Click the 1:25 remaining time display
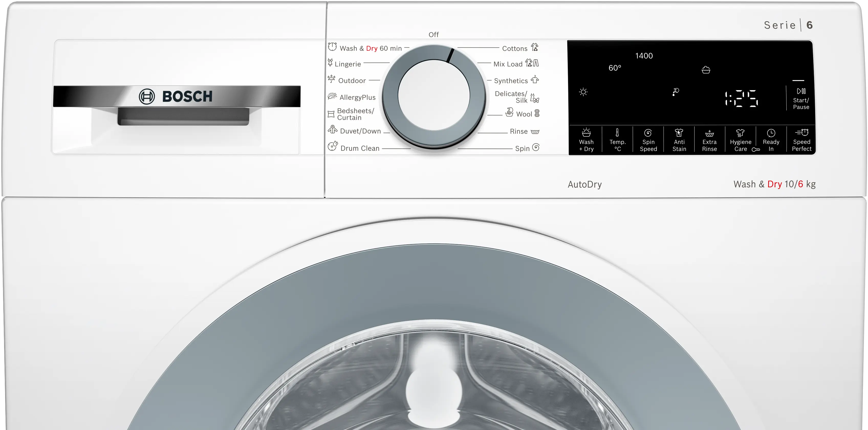This screenshot has height=430, width=868. pyautogui.click(x=741, y=98)
